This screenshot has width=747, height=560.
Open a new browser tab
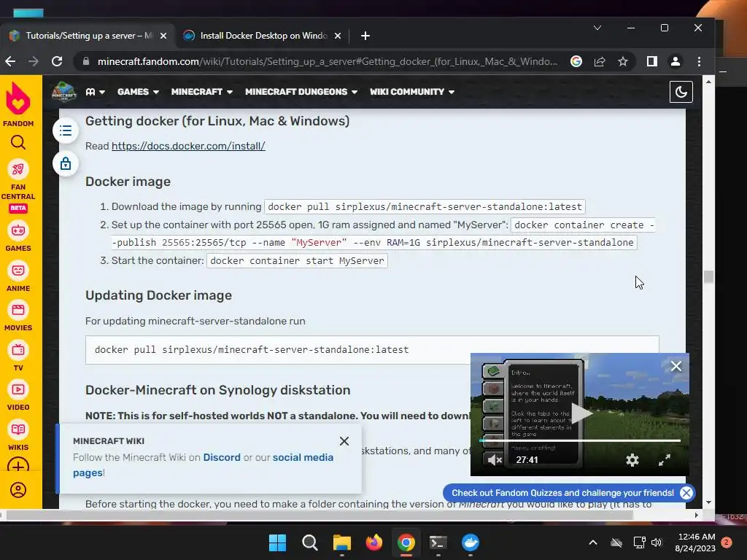tap(365, 36)
